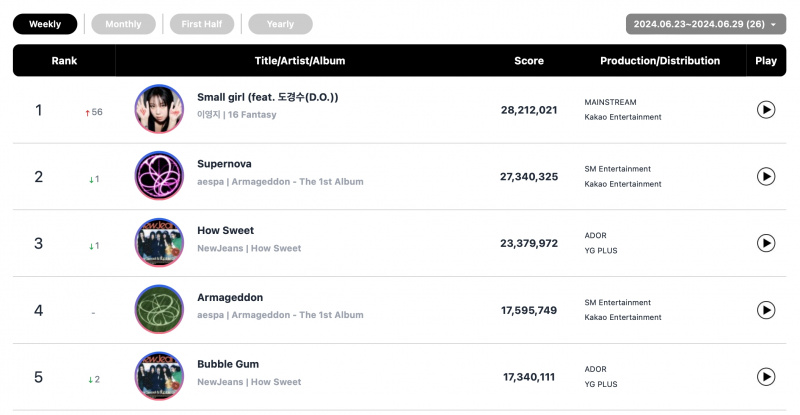Start Armageddon with its play icon
The height and width of the screenshot is (415, 800).
click(765, 310)
